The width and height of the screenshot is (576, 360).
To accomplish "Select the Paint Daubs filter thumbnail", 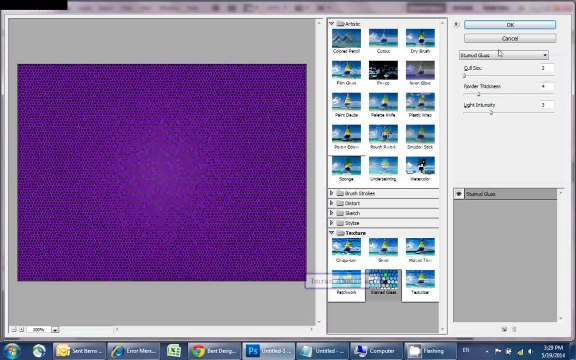I will tap(346, 102).
